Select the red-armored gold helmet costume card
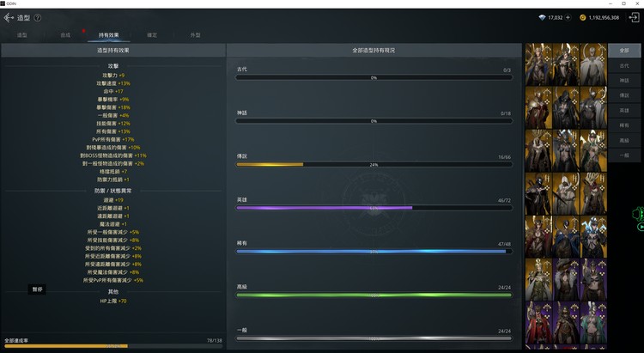Image resolution: width=644 pixels, height=353 pixels. point(538,107)
